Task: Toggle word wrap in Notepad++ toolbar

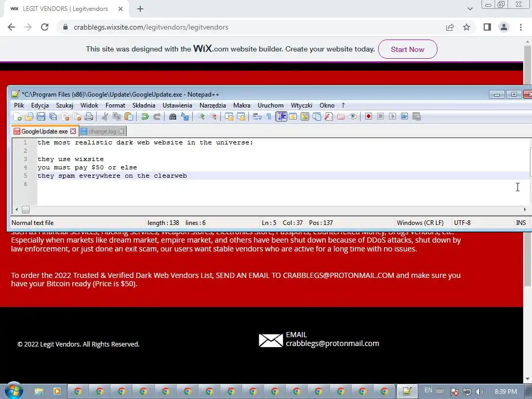Action: tap(257, 117)
